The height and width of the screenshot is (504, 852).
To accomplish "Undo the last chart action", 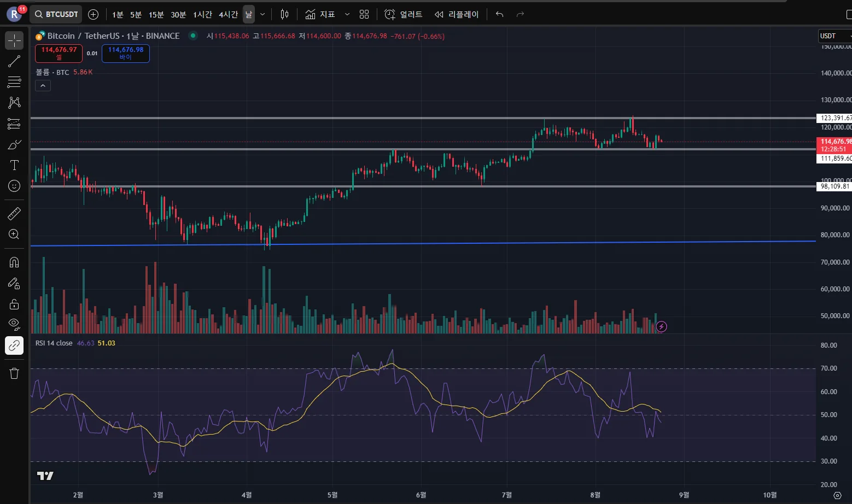I will point(499,14).
